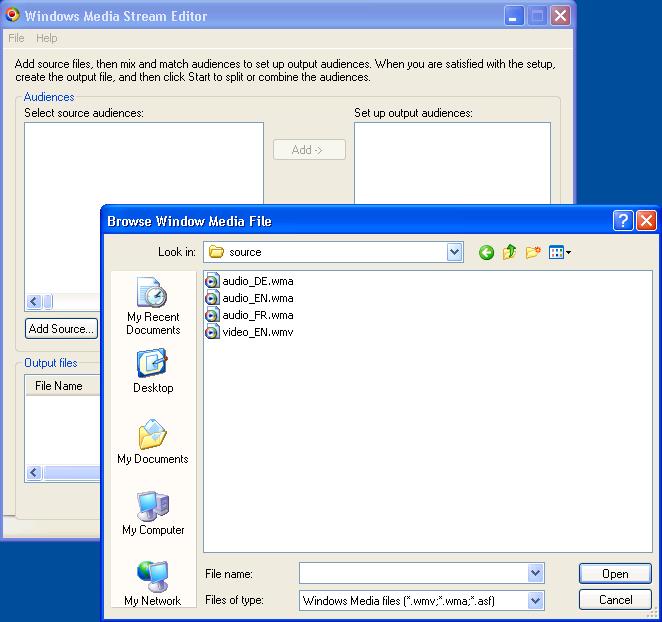Click the File Name column header
Viewport: 662px width, 622px height.
point(62,386)
